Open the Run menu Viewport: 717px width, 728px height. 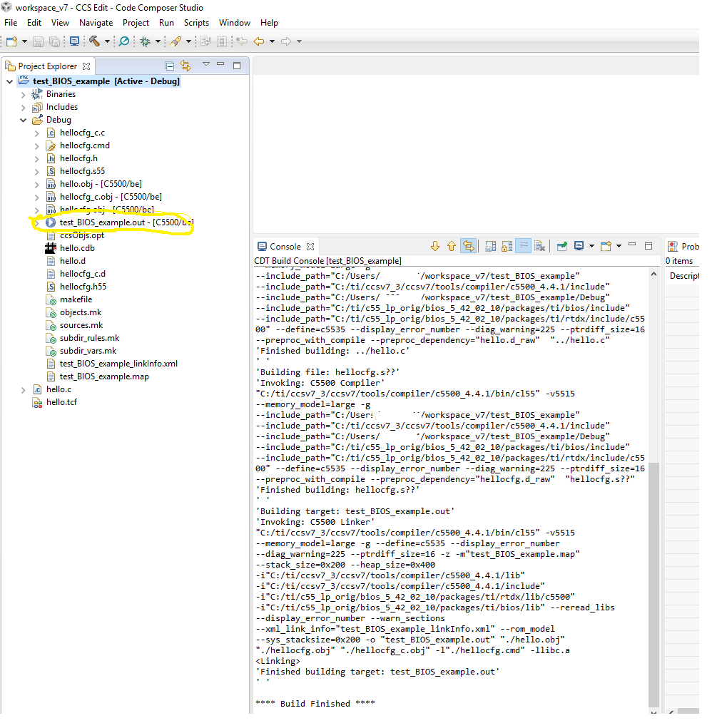click(x=166, y=23)
